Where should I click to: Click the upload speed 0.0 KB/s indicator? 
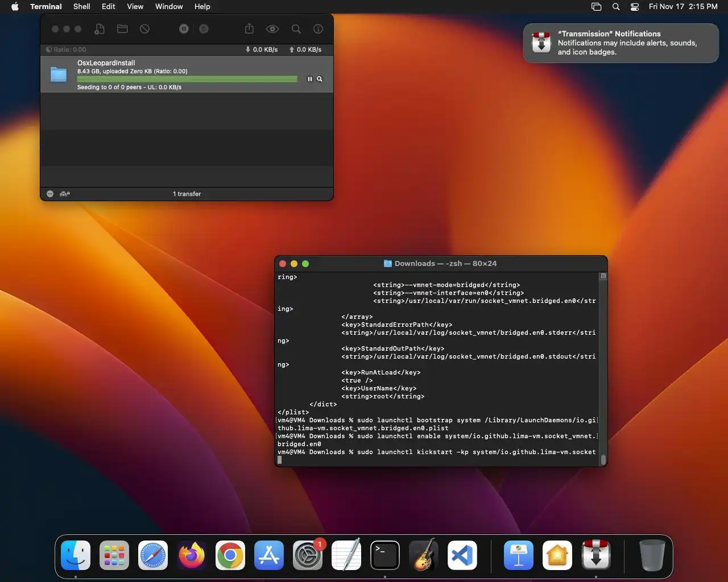coord(305,49)
